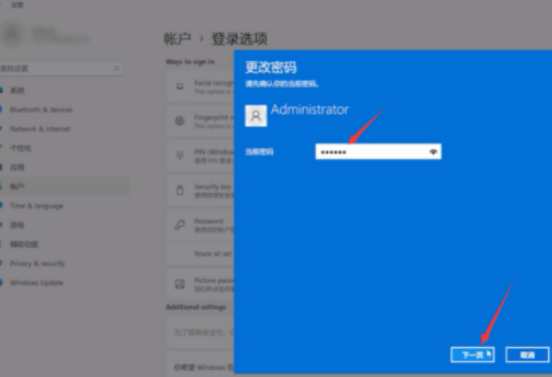Open 辅助功能 in Settings sidebar
This screenshot has width=552, height=377.
coord(24,244)
